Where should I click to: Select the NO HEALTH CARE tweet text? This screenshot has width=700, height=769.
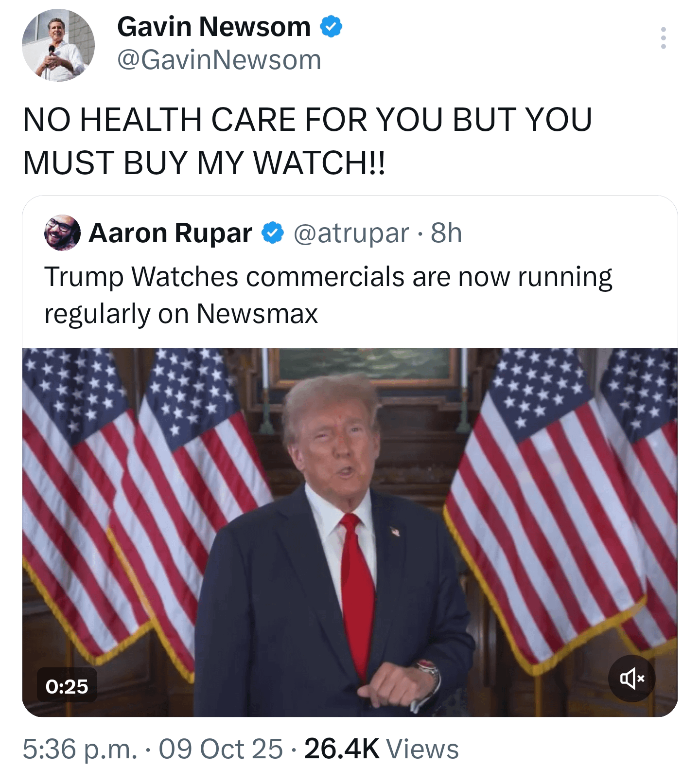[307, 141]
